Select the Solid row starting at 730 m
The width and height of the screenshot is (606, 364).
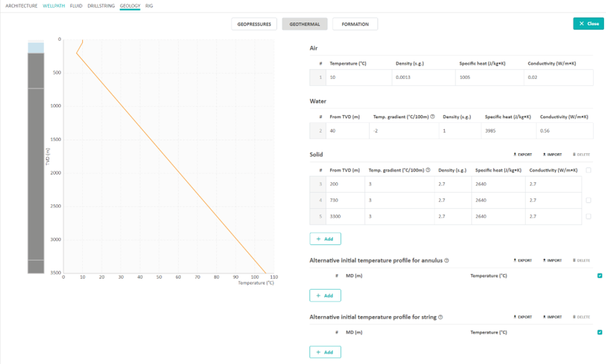click(588, 200)
